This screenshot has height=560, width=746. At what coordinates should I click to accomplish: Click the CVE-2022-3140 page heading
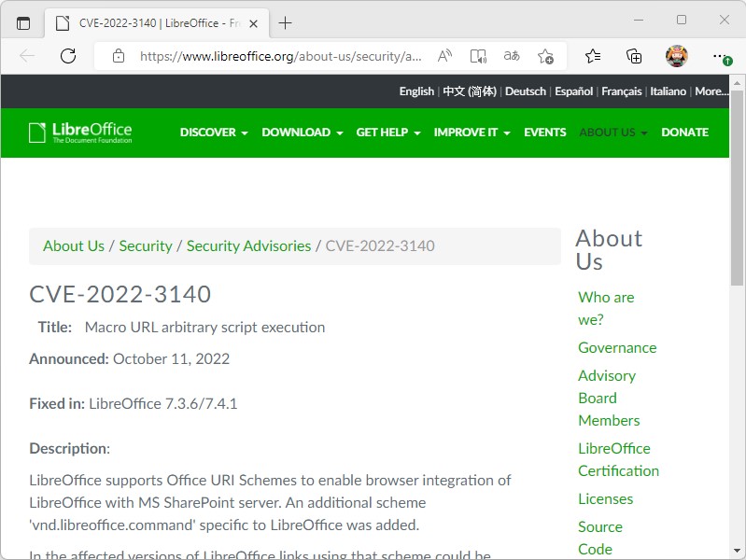(120, 294)
